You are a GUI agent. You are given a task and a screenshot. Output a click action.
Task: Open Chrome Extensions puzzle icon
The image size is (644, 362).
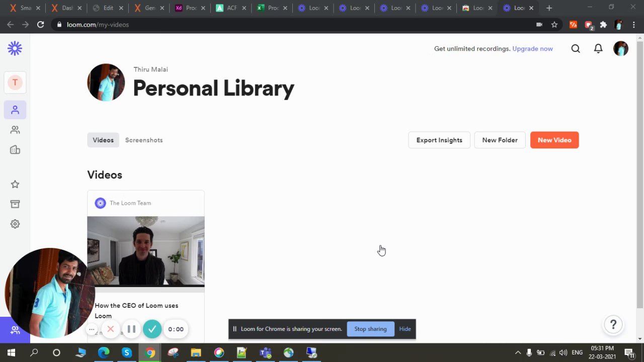point(603,25)
